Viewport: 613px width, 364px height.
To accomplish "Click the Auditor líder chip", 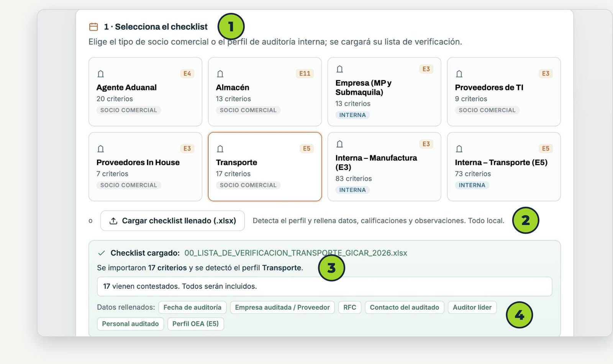I will pyautogui.click(x=472, y=307).
